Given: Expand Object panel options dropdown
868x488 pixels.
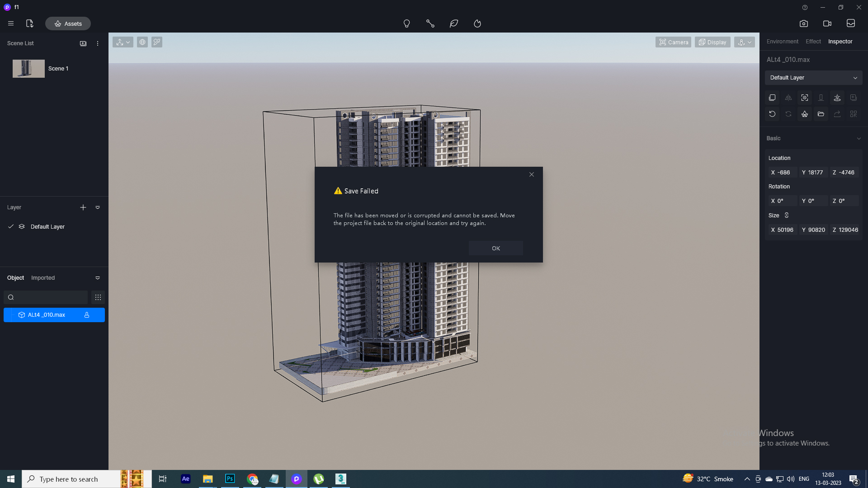Looking at the screenshot, I should point(98,278).
